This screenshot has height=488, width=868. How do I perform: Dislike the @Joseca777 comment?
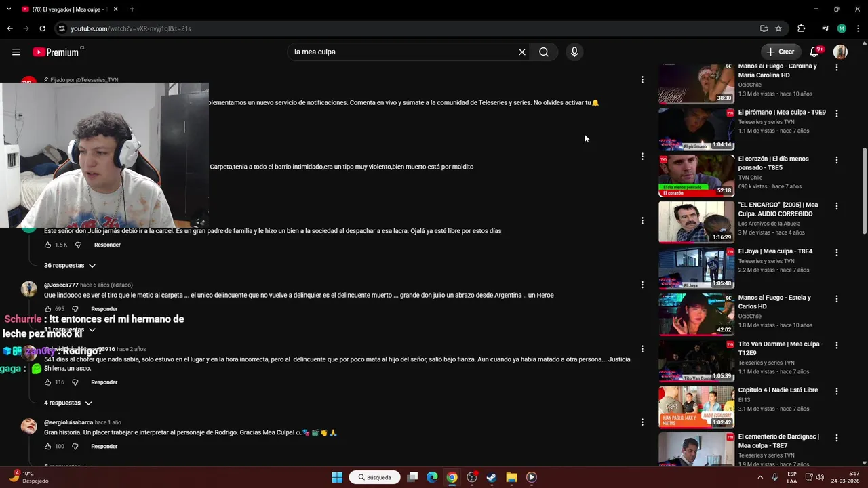click(75, 309)
